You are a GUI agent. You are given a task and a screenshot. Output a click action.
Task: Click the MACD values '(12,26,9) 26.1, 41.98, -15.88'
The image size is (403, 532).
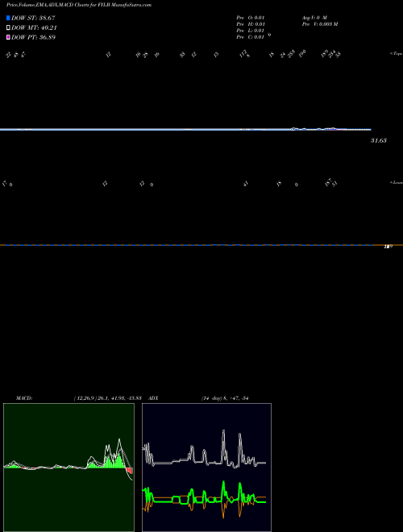tap(107, 398)
